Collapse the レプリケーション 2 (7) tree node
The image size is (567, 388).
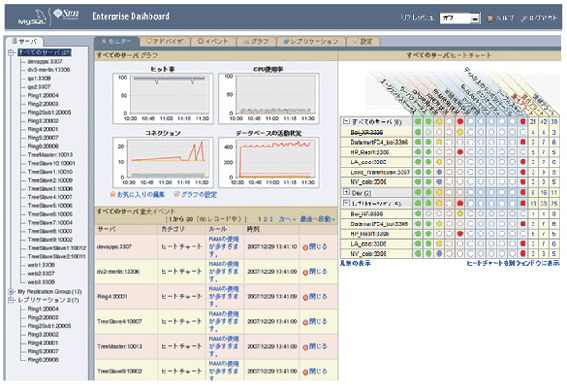[11, 300]
